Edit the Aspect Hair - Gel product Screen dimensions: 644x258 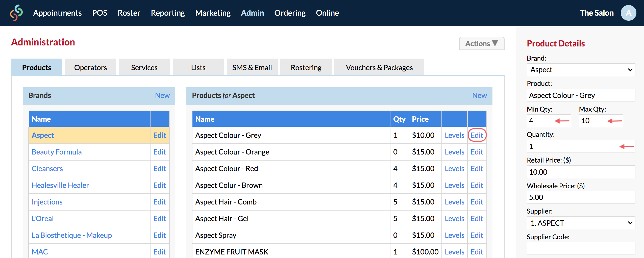point(477,219)
